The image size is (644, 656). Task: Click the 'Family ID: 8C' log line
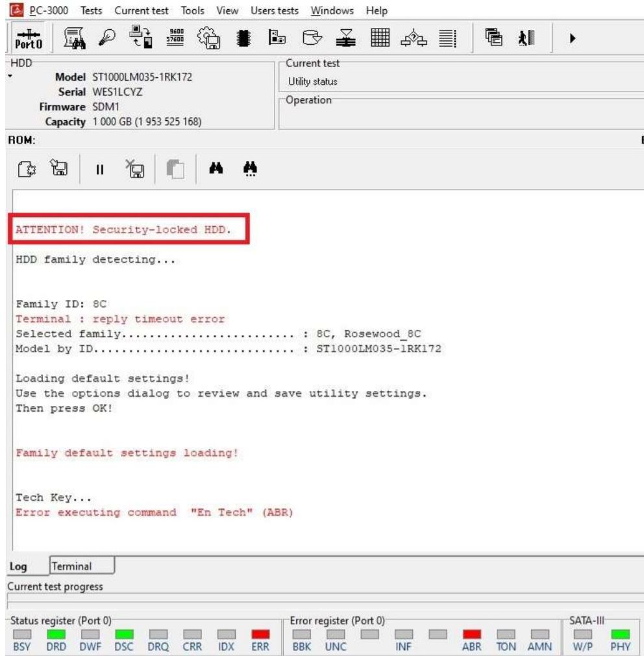(x=61, y=304)
